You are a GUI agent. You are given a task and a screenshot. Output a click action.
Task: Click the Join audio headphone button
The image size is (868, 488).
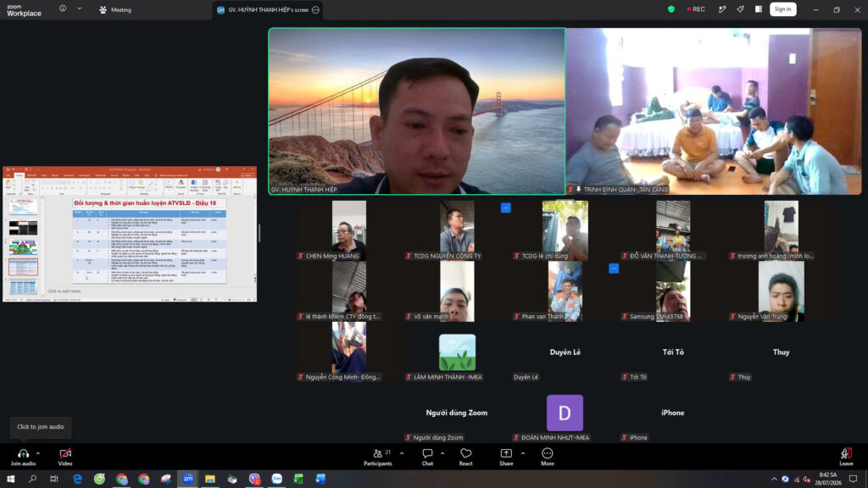tap(23, 457)
